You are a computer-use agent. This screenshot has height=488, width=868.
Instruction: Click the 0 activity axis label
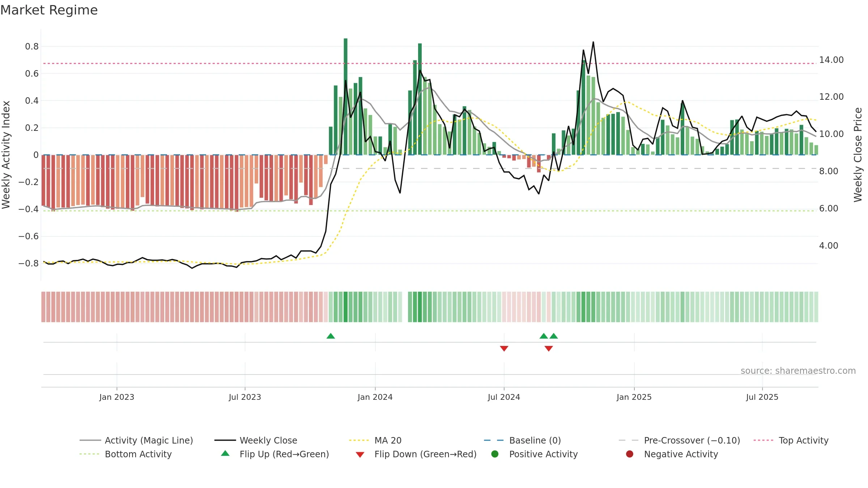[36, 155]
